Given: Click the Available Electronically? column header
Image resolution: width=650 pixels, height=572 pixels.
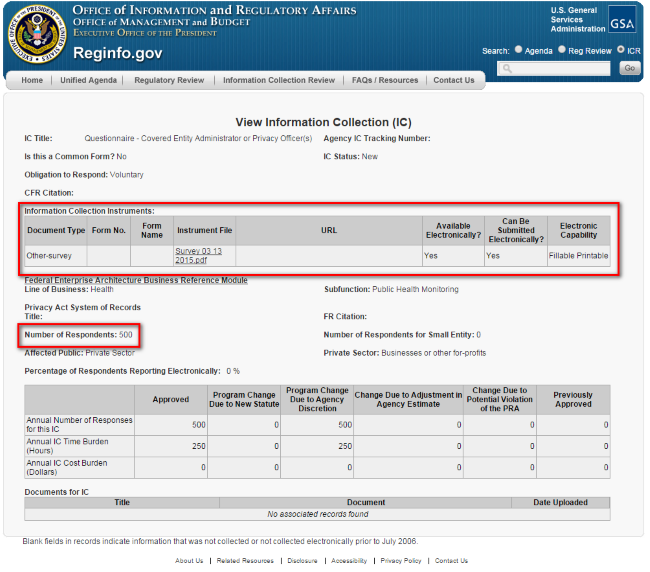Looking at the screenshot, I should [x=454, y=230].
